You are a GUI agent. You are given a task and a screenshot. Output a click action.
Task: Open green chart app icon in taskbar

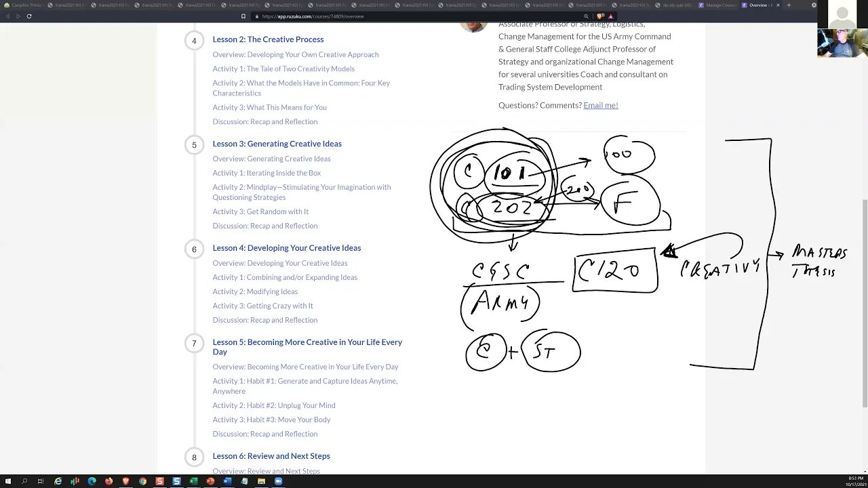[75, 481]
